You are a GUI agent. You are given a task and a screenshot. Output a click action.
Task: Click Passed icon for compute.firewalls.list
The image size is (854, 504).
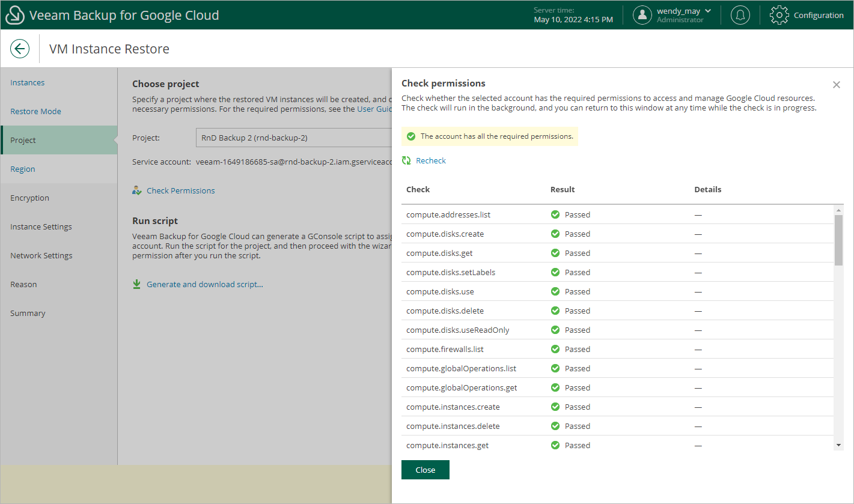(x=555, y=349)
